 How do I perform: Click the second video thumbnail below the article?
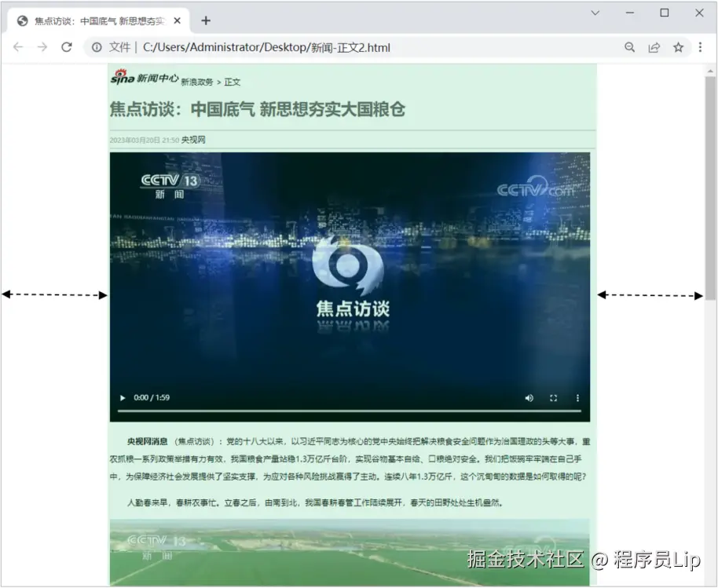pos(351,553)
